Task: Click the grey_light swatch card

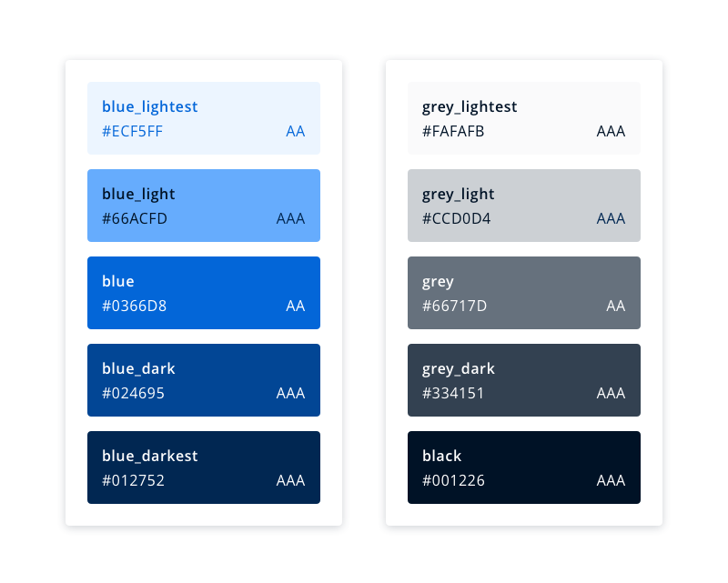Action: click(x=524, y=206)
